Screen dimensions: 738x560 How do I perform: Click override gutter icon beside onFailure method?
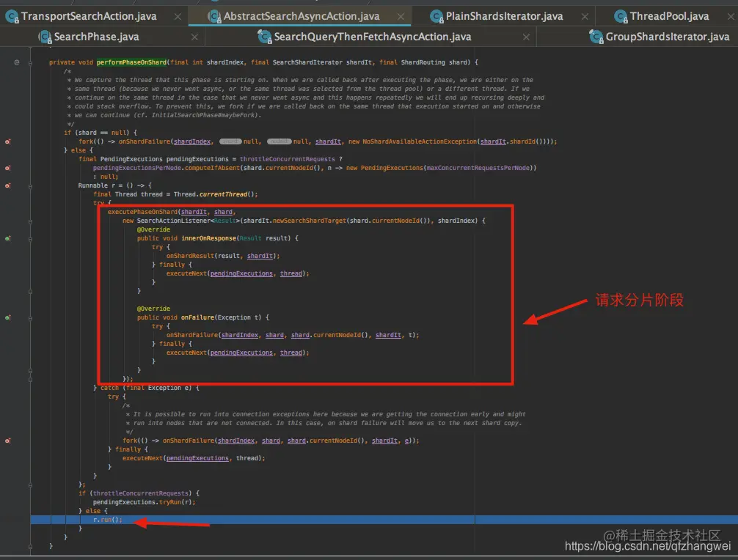(8, 318)
